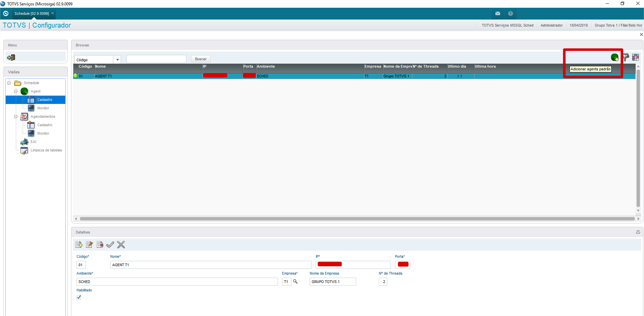Cancel with the X icon in Detalhes toolbar

click(x=121, y=245)
